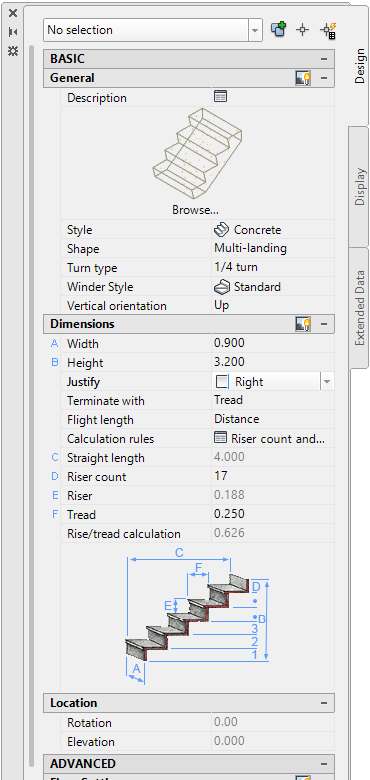Switch to the Display tab
The width and height of the screenshot is (370, 780).
click(x=359, y=187)
